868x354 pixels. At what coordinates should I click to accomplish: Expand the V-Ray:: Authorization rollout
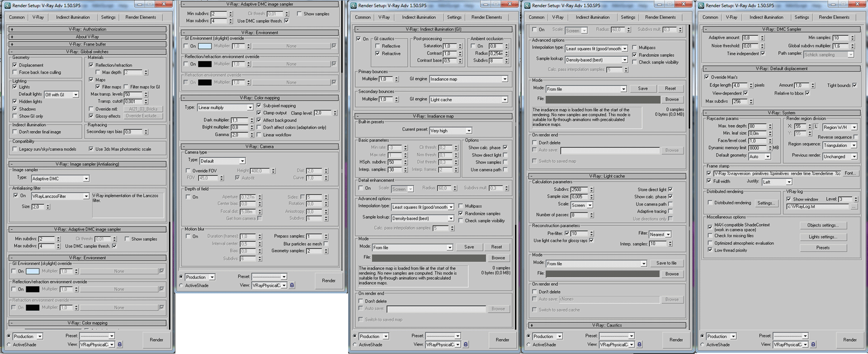click(88, 29)
